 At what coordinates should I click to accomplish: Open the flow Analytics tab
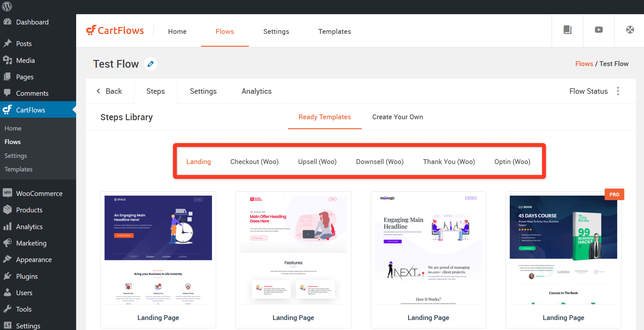257,91
